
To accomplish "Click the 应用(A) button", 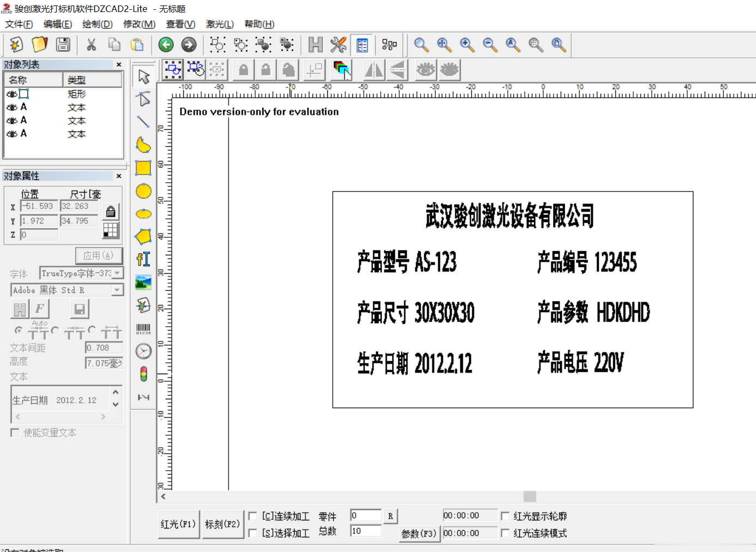I will coord(99,255).
